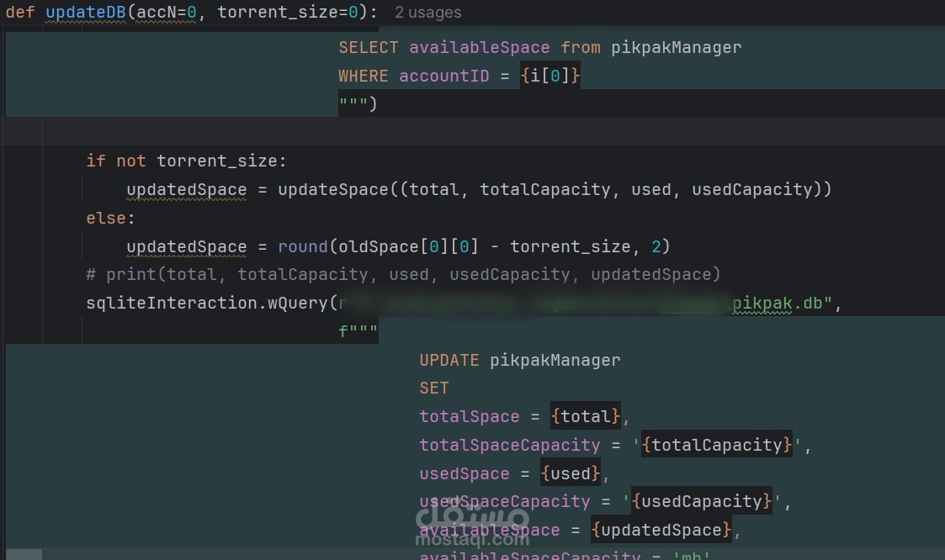Click pikpakManager after the UPDATE keyword
The height and width of the screenshot is (560, 945).
click(555, 360)
